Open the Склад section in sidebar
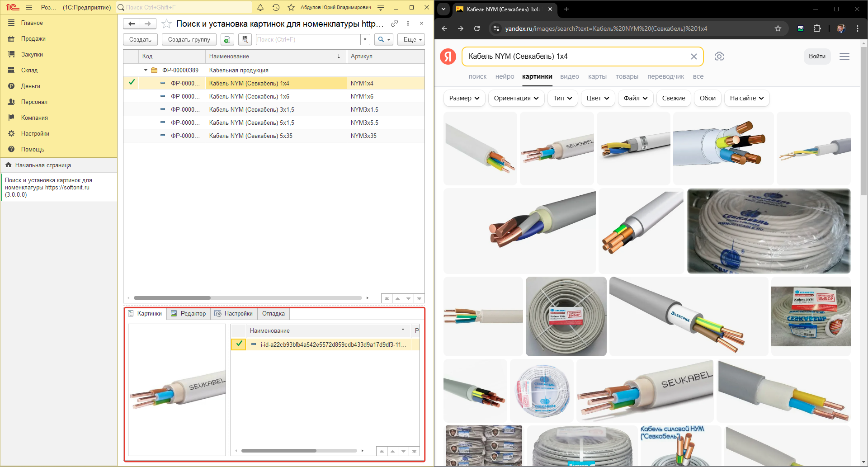 (29, 70)
